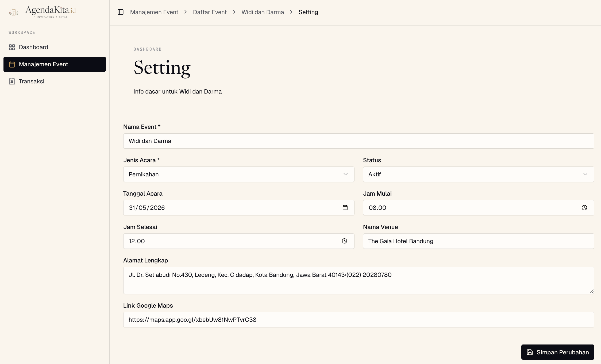Click the Manajemen Event calendar icon
Viewport: 601px width, 364px height.
(12, 64)
